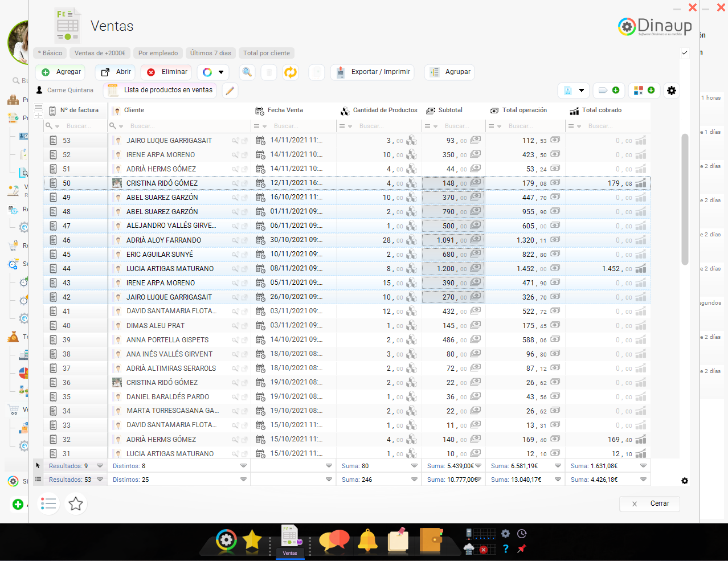
Task: Expand the Distintos: 25 summary dropdown
Action: point(243,480)
